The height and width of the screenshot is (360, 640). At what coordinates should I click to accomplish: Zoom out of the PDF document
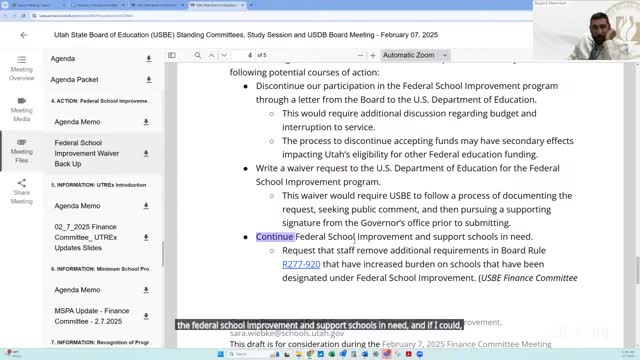tap(360, 55)
